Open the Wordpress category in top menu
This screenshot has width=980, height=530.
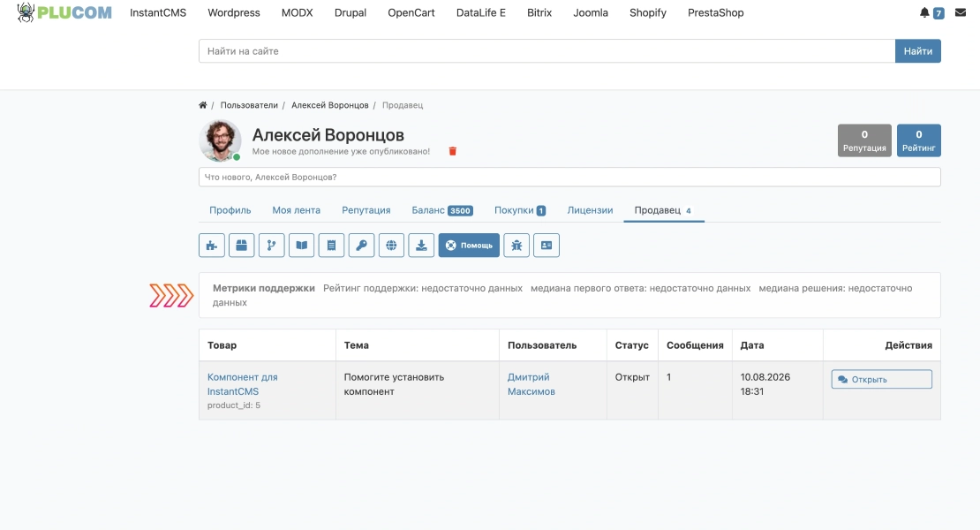coord(234,12)
